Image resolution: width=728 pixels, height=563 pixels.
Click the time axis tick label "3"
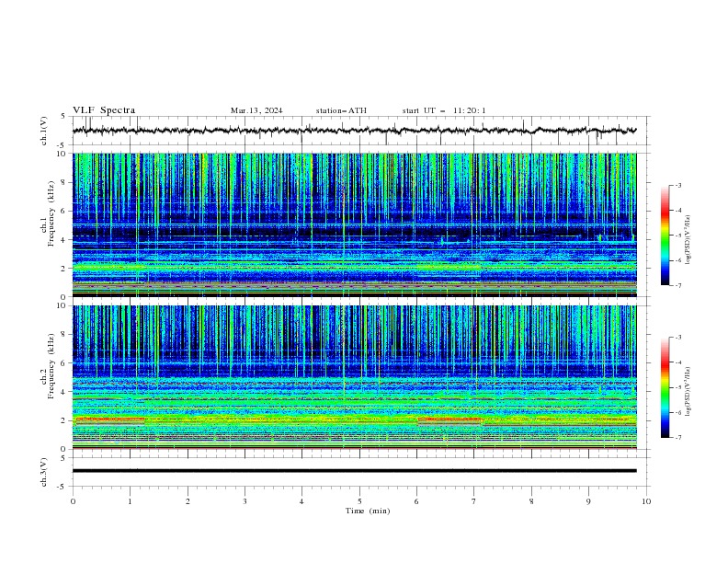(245, 501)
